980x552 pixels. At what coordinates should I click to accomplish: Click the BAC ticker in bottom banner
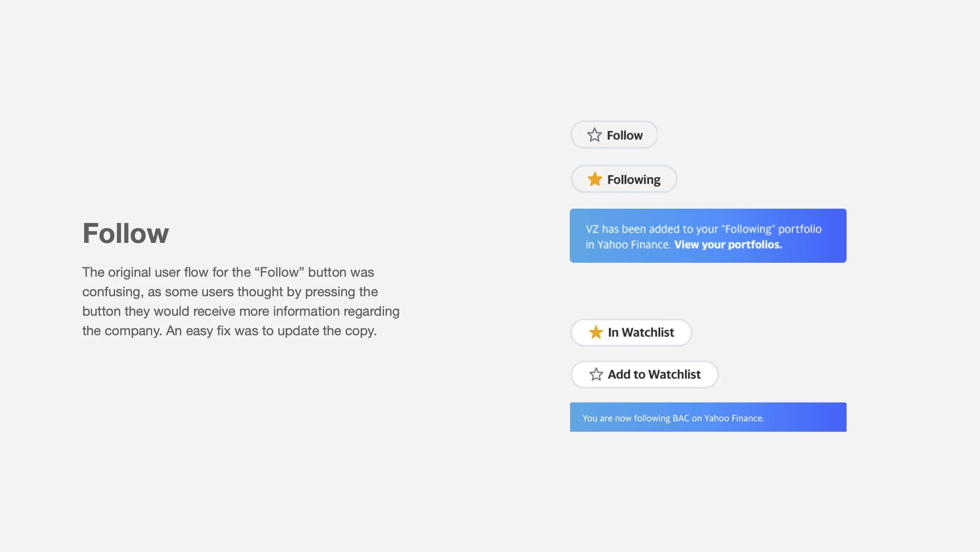(x=681, y=418)
